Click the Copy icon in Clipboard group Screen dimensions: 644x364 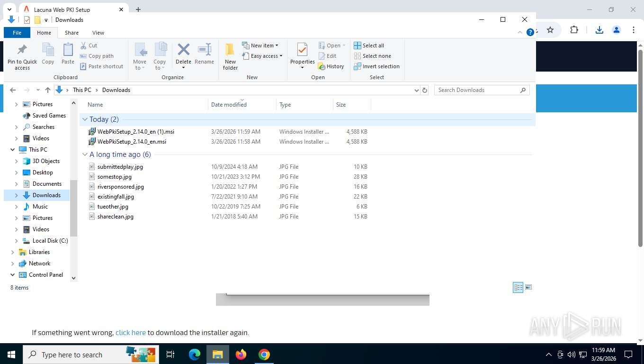[48, 49]
